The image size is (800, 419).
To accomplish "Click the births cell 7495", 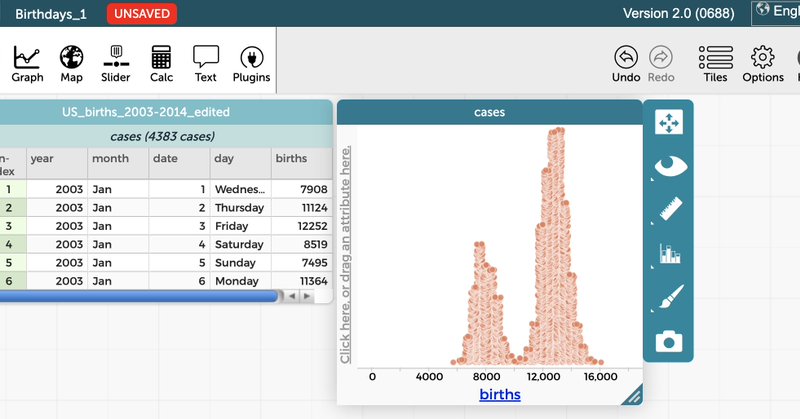I will tap(302, 262).
